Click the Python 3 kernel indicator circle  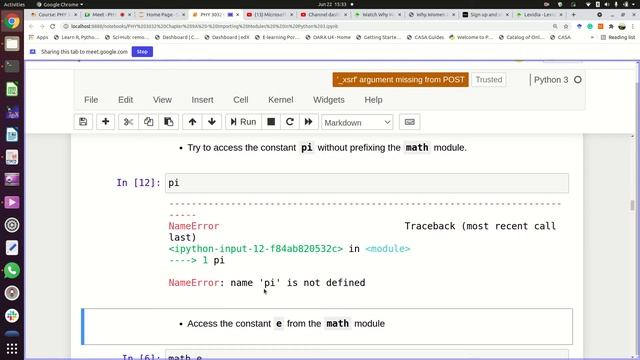tap(578, 80)
